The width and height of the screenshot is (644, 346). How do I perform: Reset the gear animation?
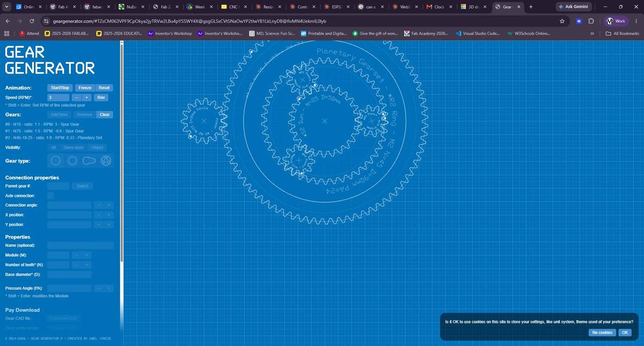click(104, 87)
